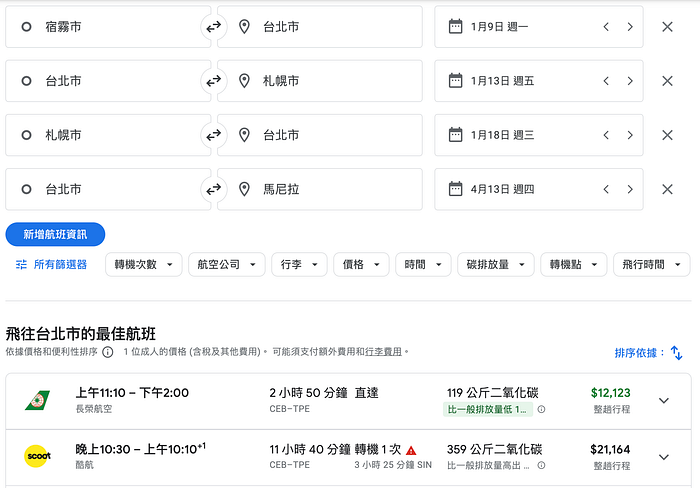Open calendar for 1月13日 週五 date

coord(455,81)
